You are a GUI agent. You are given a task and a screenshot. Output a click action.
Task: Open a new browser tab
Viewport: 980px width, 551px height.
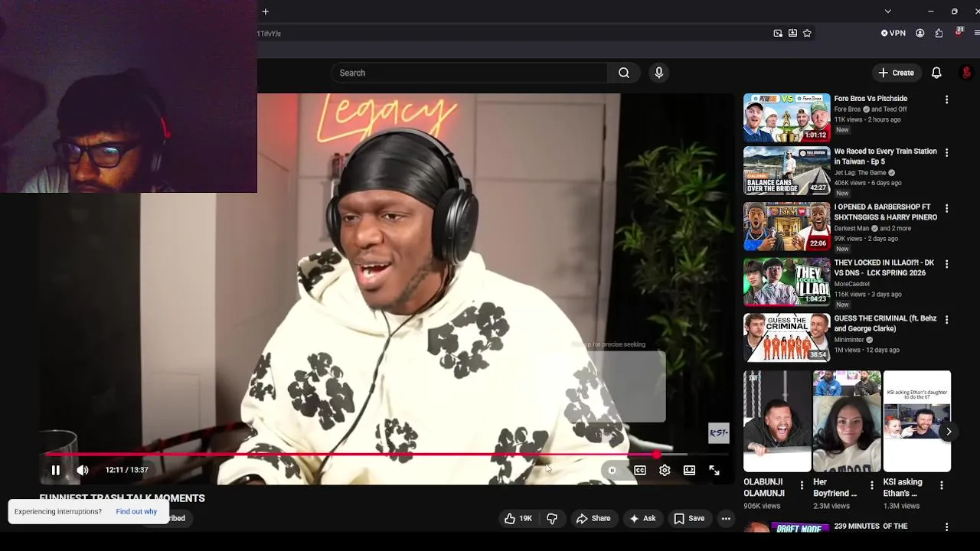coord(265,11)
